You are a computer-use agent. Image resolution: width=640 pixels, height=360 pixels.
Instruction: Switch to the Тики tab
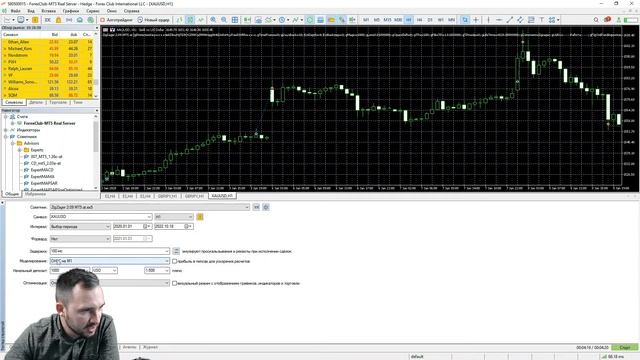point(78,102)
